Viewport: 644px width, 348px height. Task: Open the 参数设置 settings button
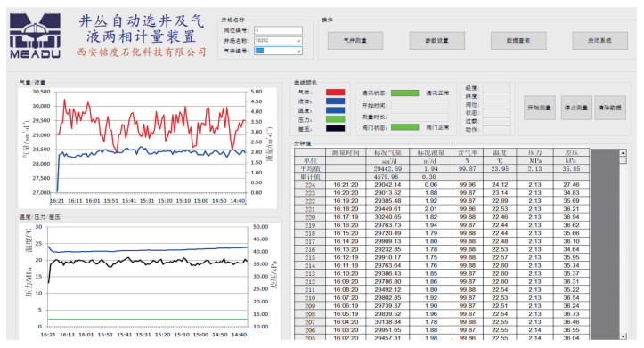(x=437, y=41)
